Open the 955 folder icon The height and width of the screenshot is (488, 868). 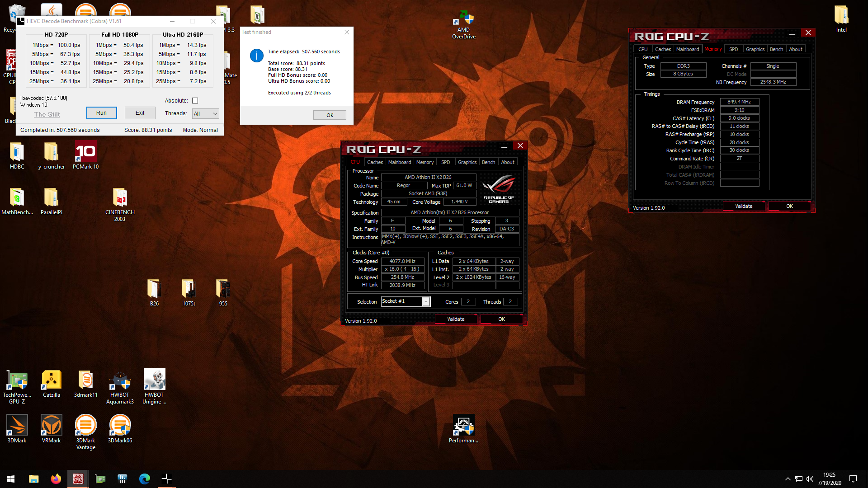(x=223, y=293)
